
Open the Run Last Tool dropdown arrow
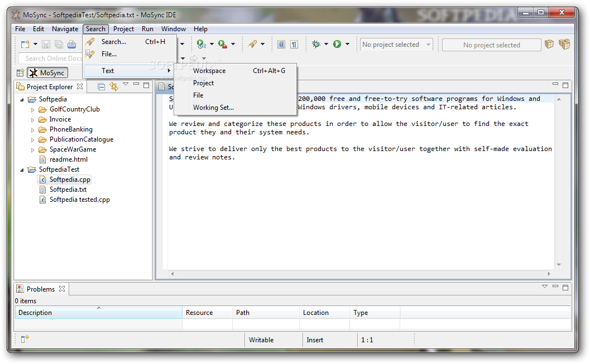[x=212, y=45]
